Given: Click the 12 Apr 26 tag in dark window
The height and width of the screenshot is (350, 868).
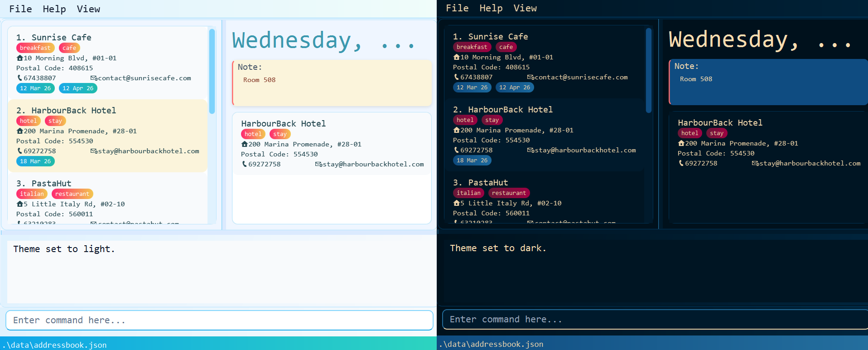Looking at the screenshot, I should click(514, 87).
